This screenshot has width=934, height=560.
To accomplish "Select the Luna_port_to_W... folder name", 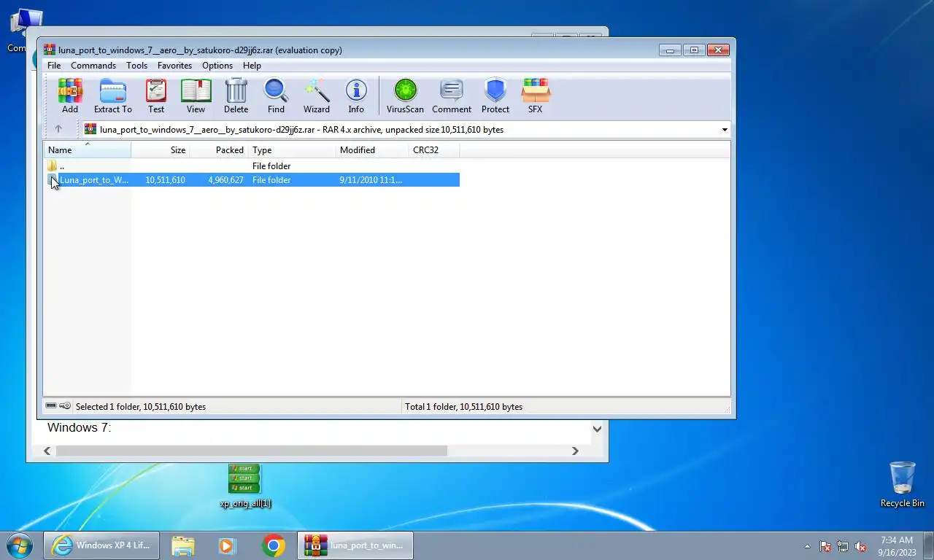I will pos(94,180).
